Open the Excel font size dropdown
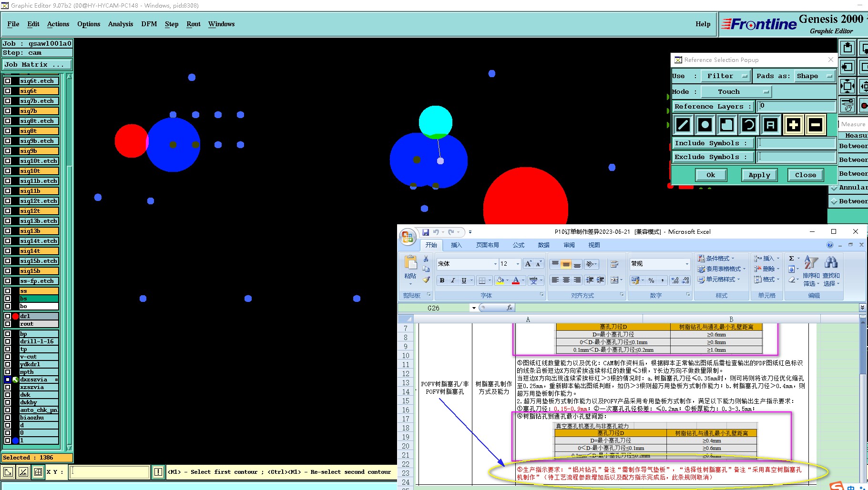This screenshot has height=490, width=868. [518, 264]
